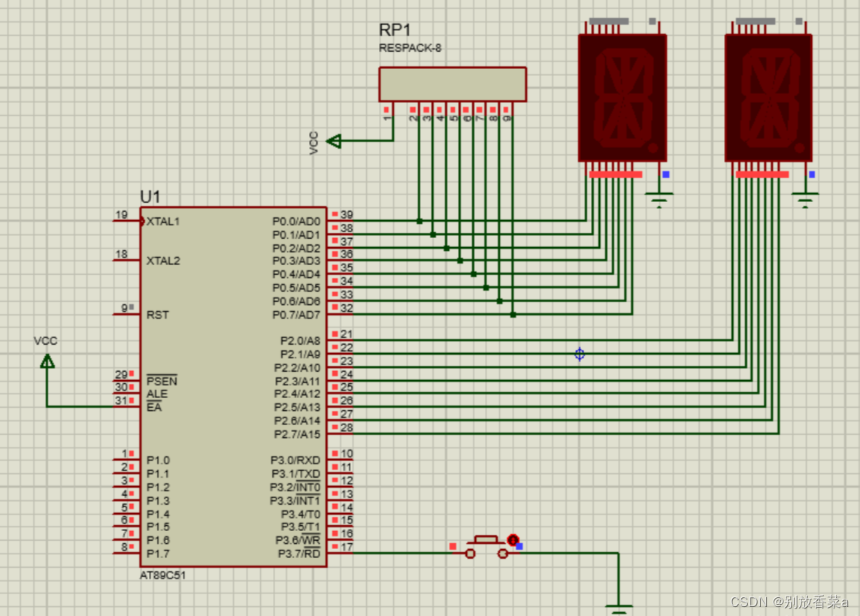Screen dimensions: 860x616
Task: Click pin number 39 on U1
Action: pyautogui.click(x=347, y=215)
